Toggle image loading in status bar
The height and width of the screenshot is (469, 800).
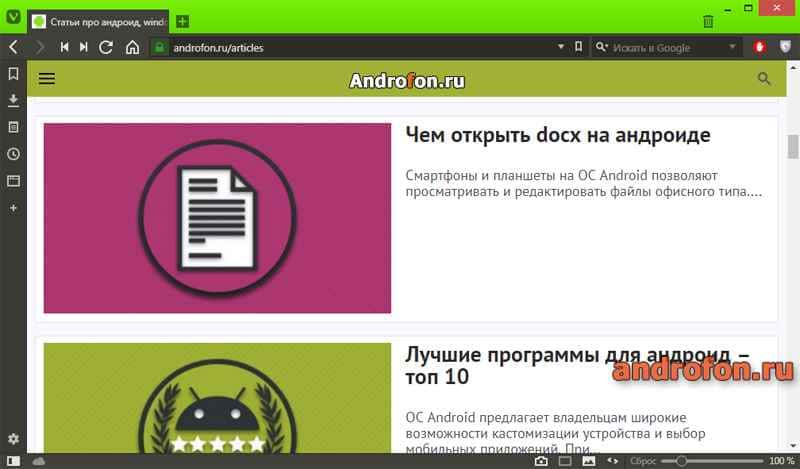pyautogui.click(x=589, y=461)
